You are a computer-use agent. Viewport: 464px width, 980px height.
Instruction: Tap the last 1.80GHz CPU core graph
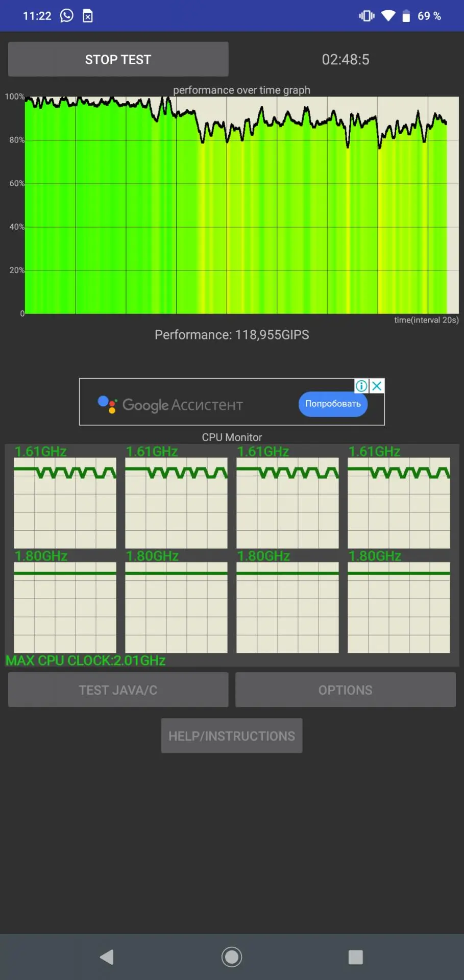coord(399,607)
